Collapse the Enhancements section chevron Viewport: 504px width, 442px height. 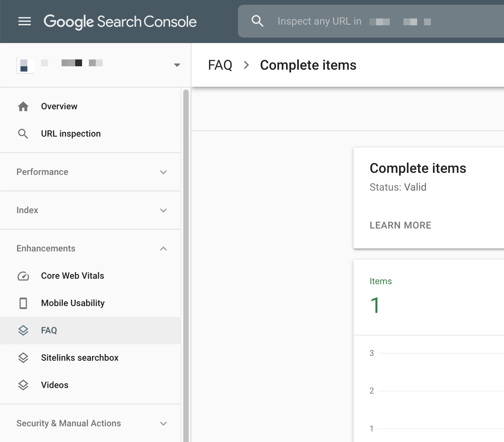(x=163, y=249)
